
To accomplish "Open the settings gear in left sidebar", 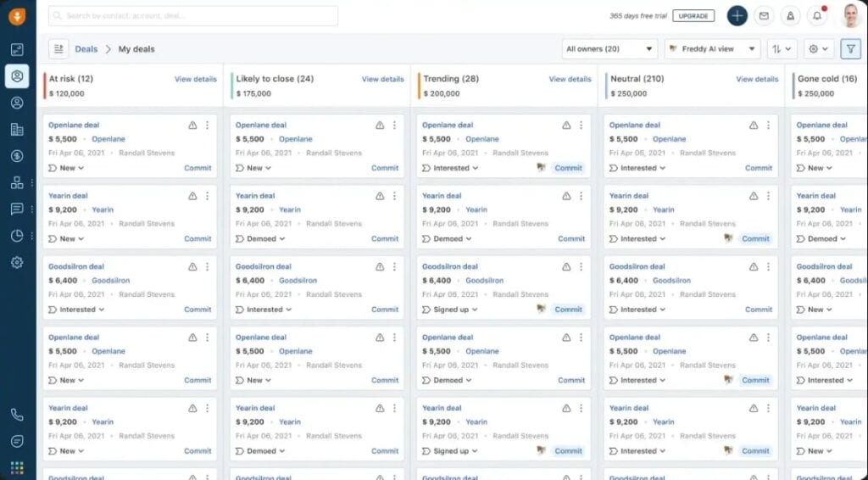I will coord(17,262).
